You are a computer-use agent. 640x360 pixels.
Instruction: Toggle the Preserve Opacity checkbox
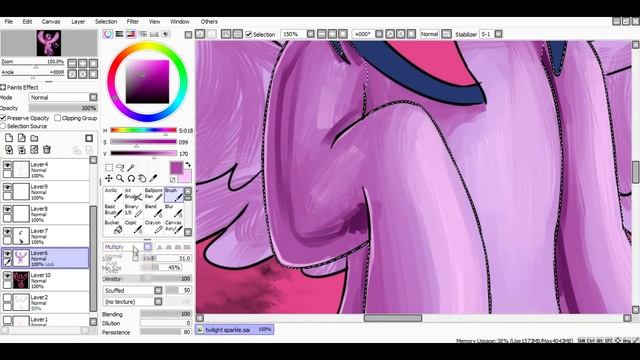coord(3,118)
